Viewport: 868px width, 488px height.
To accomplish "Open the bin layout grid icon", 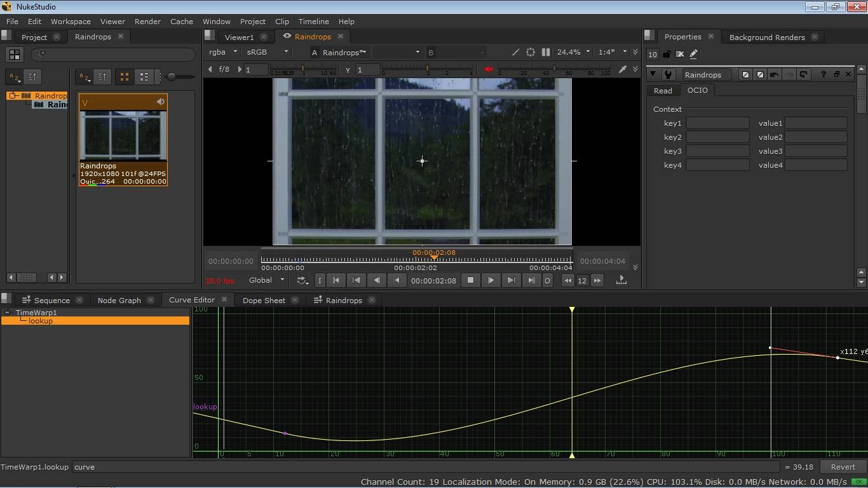I will tap(14, 55).
